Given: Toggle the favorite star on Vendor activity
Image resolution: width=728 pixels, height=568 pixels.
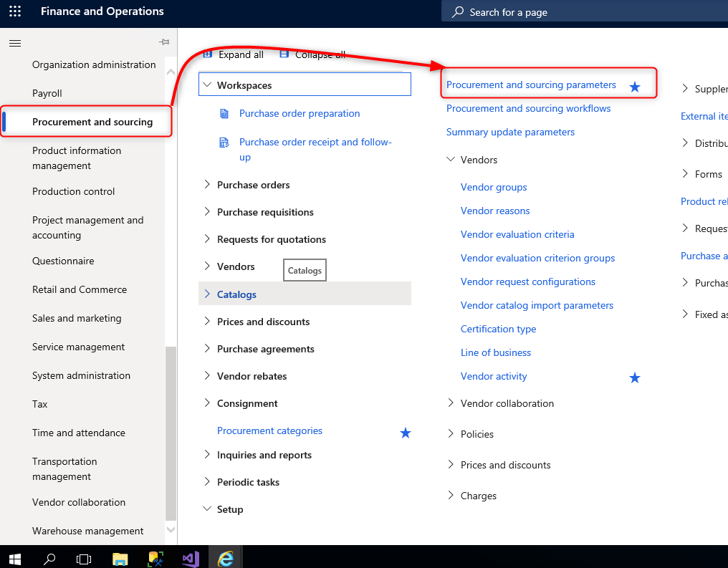Looking at the screenshot, I should (x=634, y=377).
